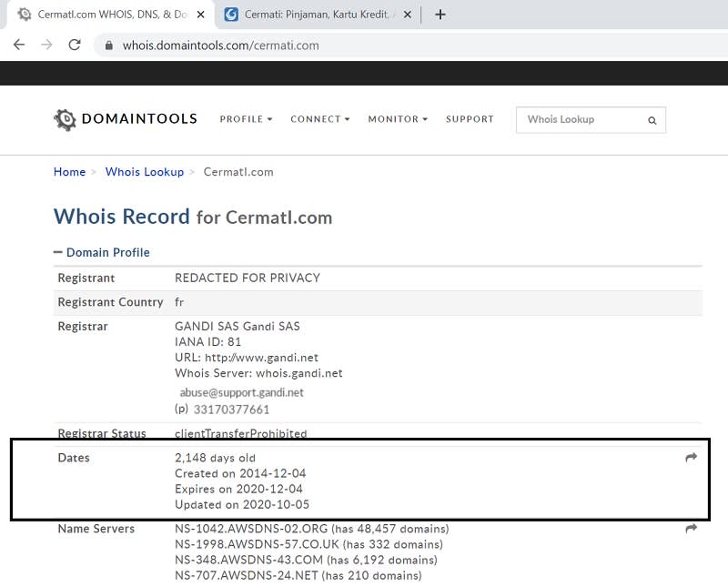This screenshot has height=587, width=728.
Task: Click the Whois Lookup search magnifier icon
Action: click(x=652, y=120)
